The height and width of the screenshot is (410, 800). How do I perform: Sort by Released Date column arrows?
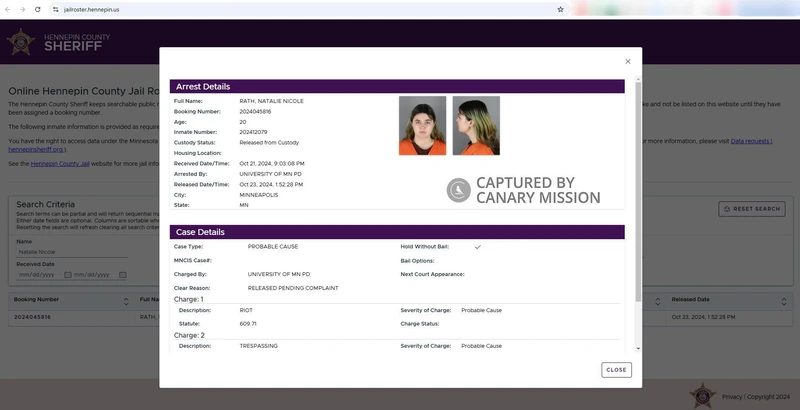[x=784, y=302]
